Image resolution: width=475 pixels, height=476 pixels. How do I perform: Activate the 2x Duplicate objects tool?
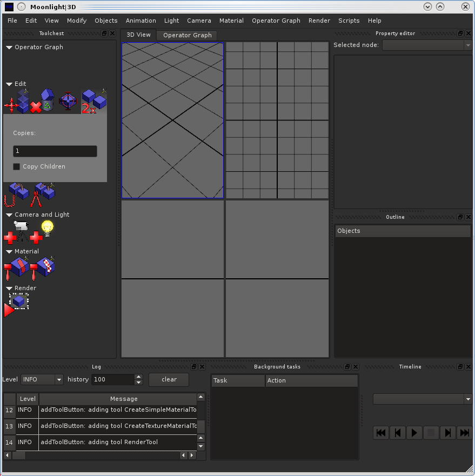click(94, 102)
